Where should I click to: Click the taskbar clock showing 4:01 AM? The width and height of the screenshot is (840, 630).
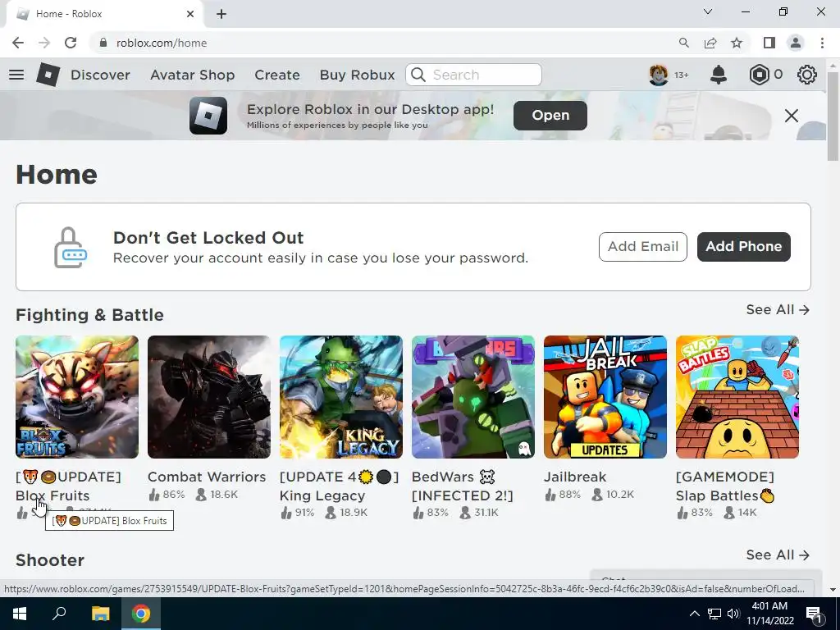point(769,614)
